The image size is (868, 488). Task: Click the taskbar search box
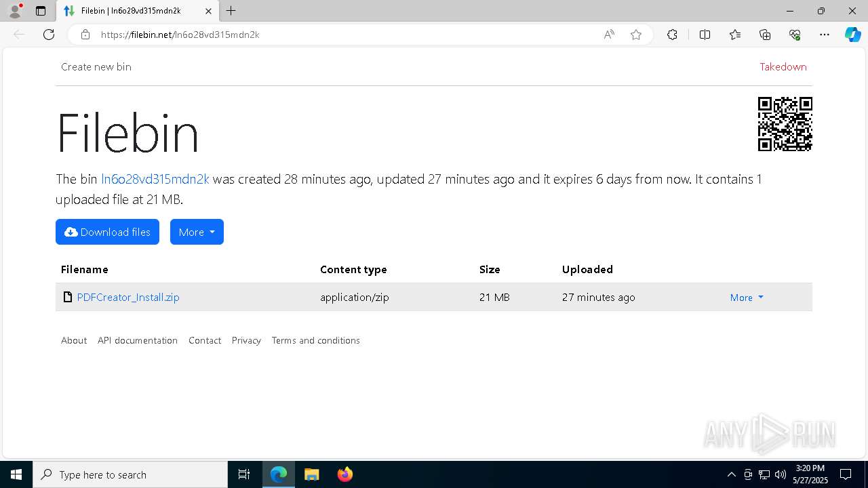coord(130,474)
